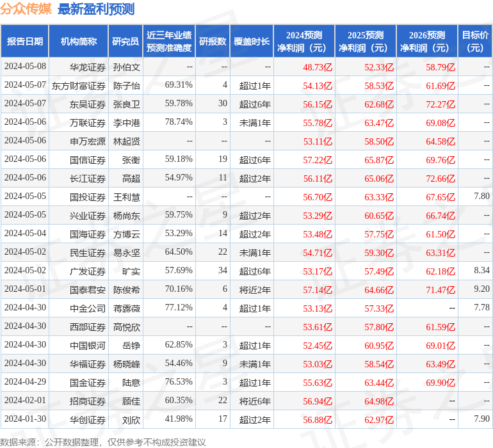Click the 2024预测净利润 column header

304,41
